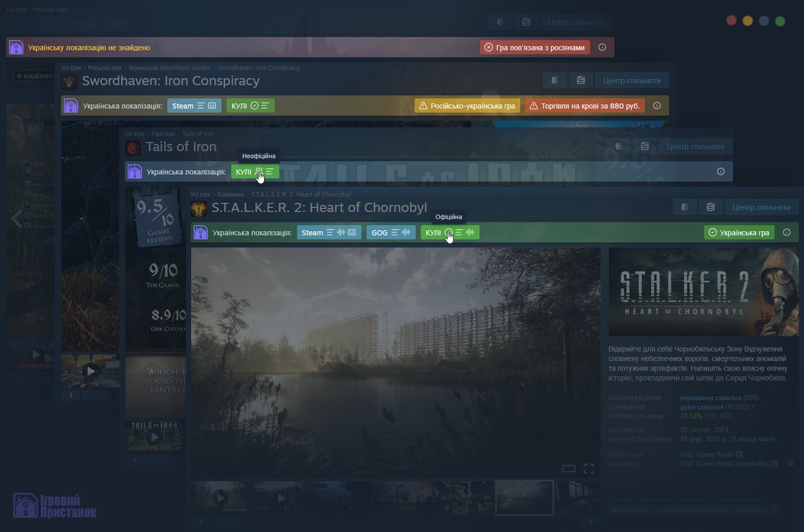
Task: Open GSC Game World (worldwide) publisher link
Action: click(724, 464)
